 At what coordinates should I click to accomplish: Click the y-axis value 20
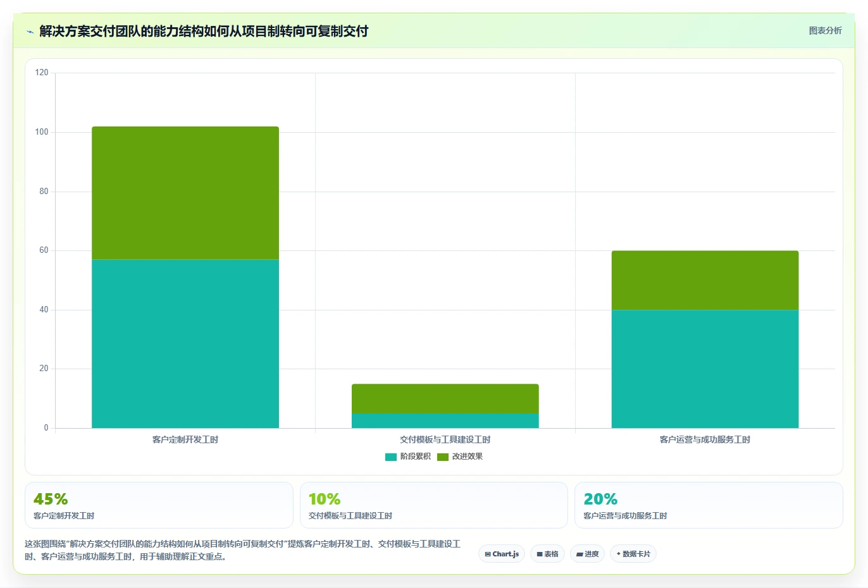(x=44, y=369)
